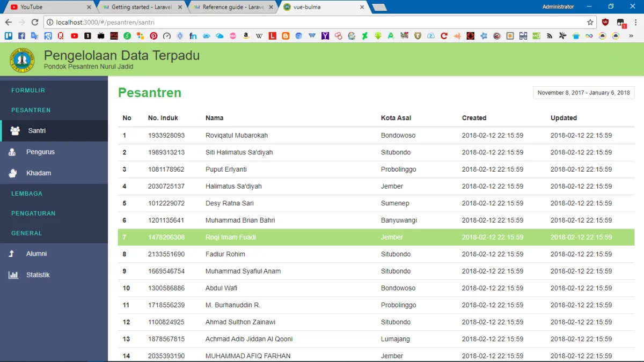Open the speedometer gauge bookmark icon

tap(167, 36)
